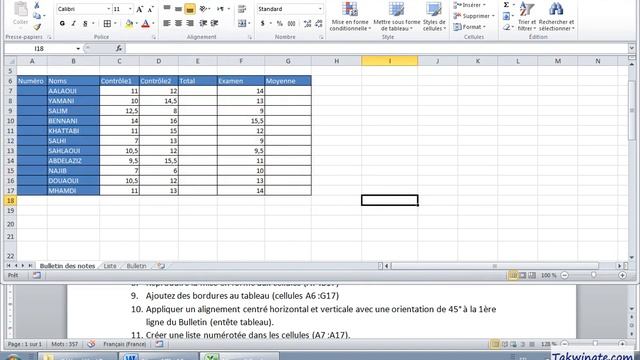
Task: Apply the thousands separator (000) style
Action: click(x=291, y=24)
